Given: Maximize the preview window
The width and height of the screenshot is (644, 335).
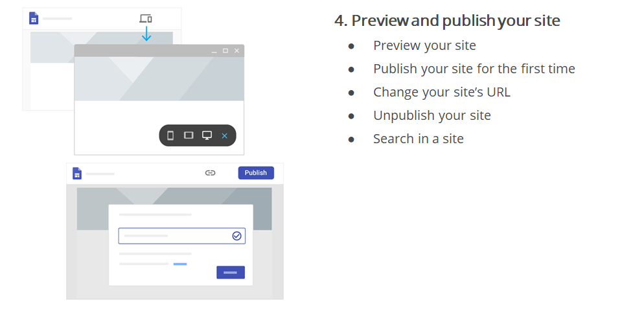Looking at the screenshot, I should coord(225,51).
